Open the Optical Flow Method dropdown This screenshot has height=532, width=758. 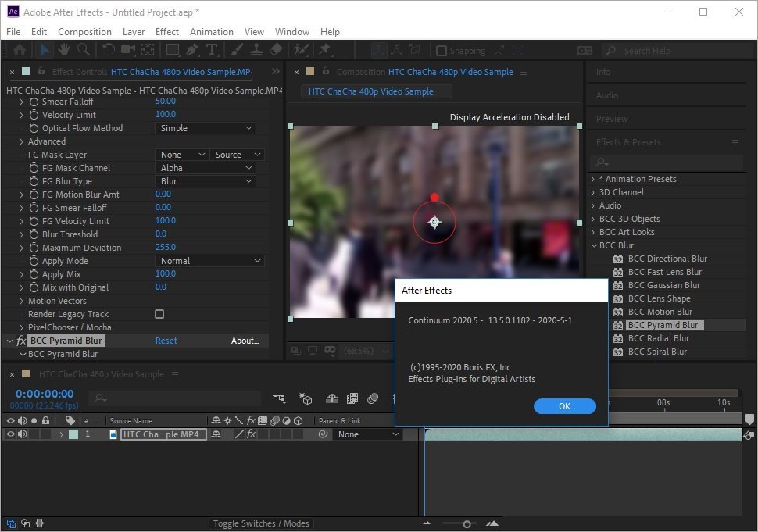[x=205, y=127]
